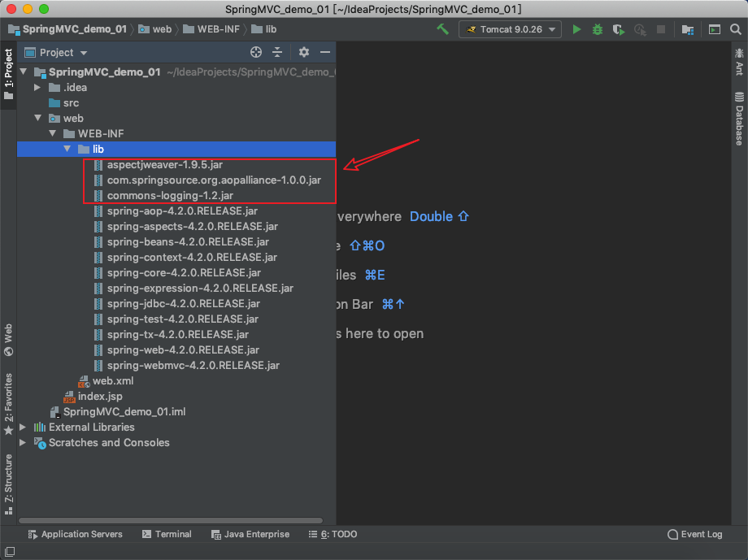Click the Collapse All icon in Project panel

277,52
